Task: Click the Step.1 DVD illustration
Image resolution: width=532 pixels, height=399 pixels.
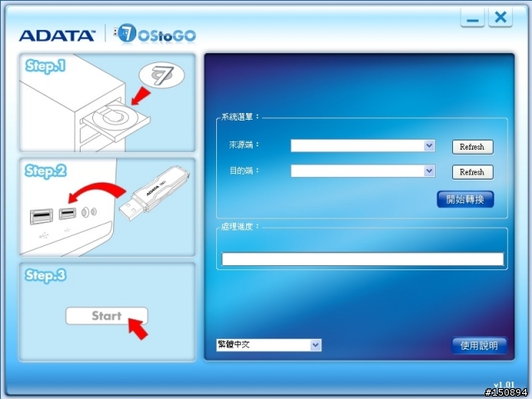Action: coord(107,102)
